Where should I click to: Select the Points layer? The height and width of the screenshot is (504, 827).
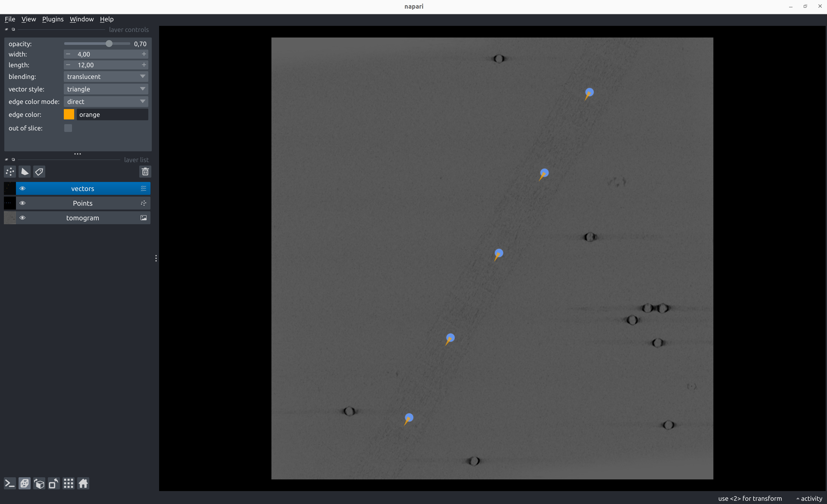pyautogui.click(x=83, y=203)
